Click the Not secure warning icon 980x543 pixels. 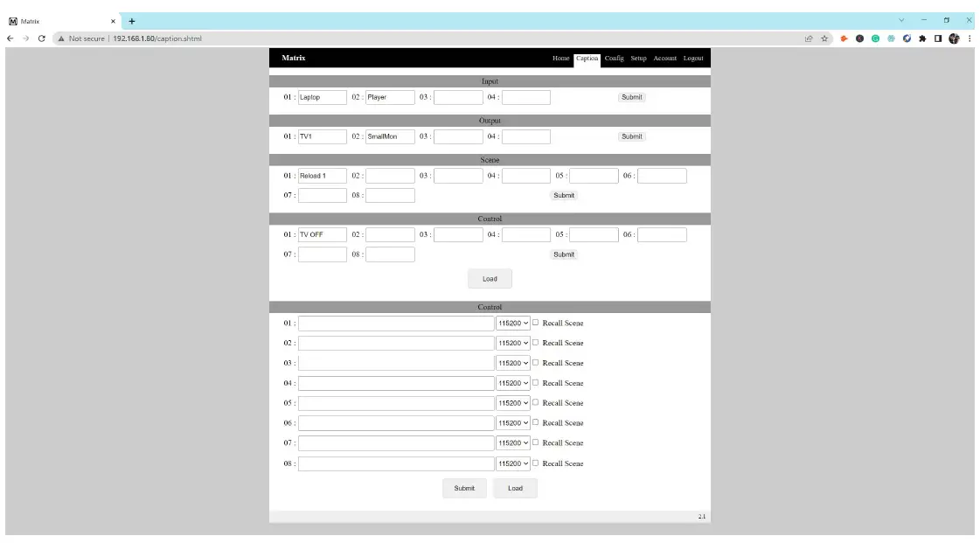pyautogui.click(x=61, y=38)
